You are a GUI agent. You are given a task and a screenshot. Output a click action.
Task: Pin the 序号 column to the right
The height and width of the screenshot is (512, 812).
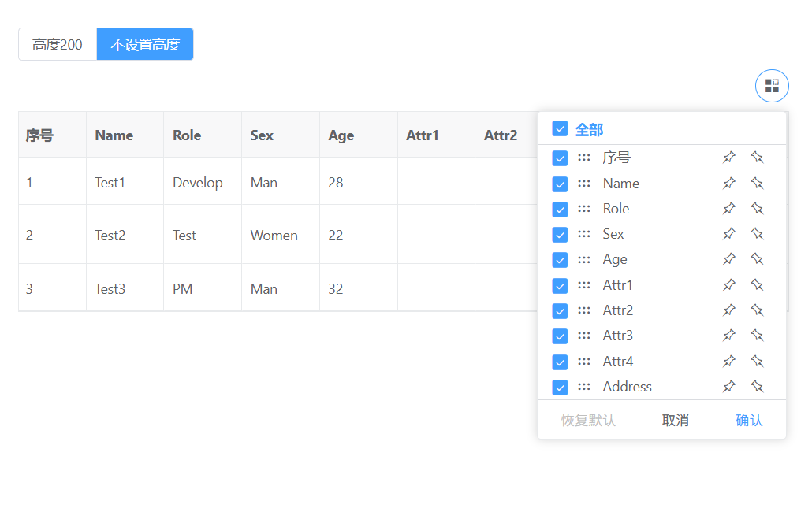pyautogui.click(x=757, y=158)
